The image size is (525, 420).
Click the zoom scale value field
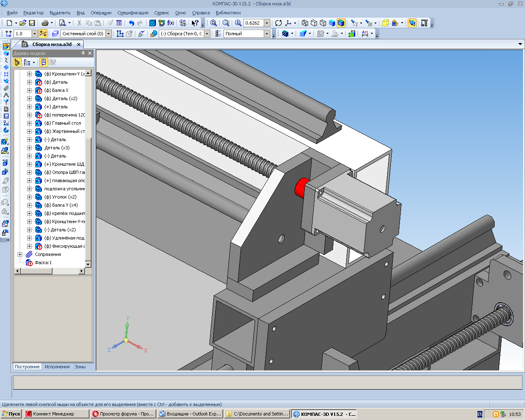click(x=253, y=23)
